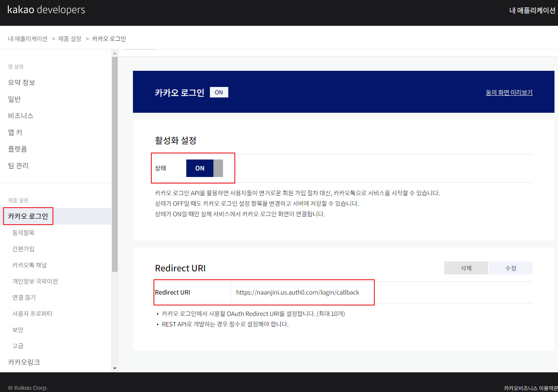This screenshot has width=558, height=392.
Task: Open 동의 화면 미리보기 link
Action: coord(509,92)
